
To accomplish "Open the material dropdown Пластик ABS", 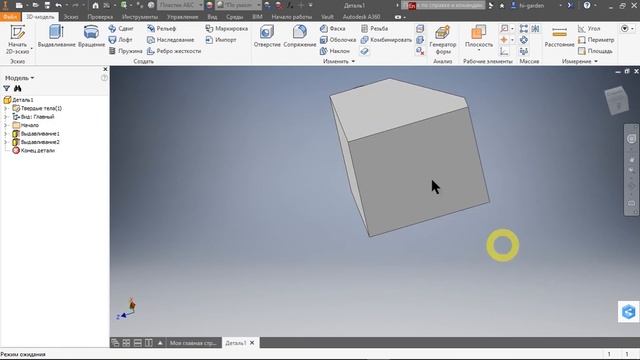I will (x=180, y=5).
